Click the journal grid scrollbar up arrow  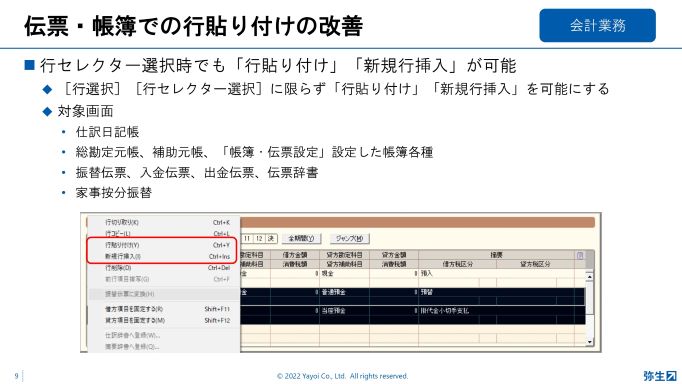589,276
